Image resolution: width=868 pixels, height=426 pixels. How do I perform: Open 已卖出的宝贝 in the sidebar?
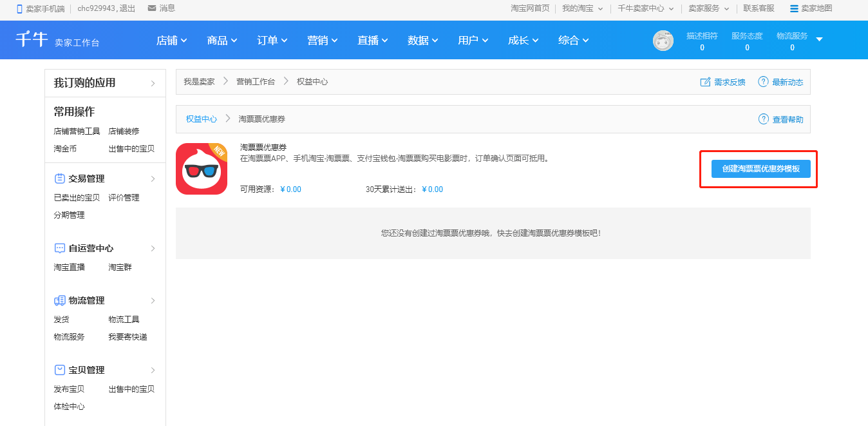(77, 198)
